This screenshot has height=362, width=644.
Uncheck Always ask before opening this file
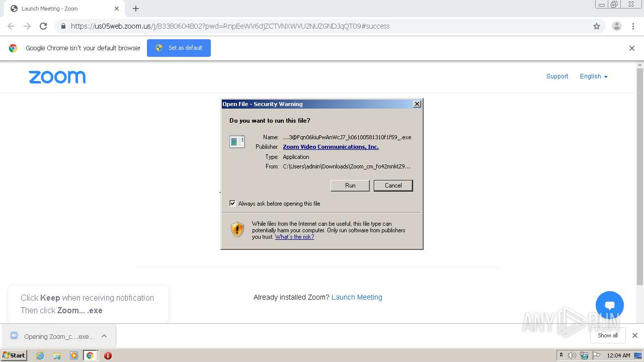pos(232,204)
